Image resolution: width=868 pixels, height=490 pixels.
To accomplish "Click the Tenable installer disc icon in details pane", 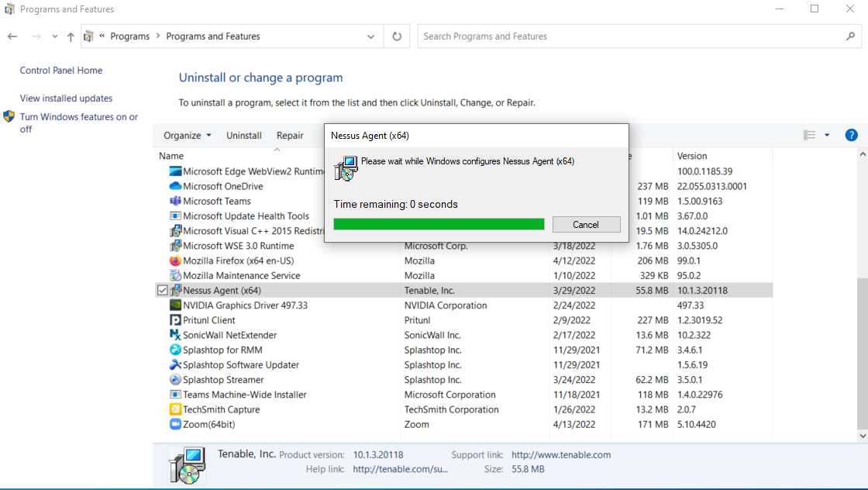I will [188, 464].
